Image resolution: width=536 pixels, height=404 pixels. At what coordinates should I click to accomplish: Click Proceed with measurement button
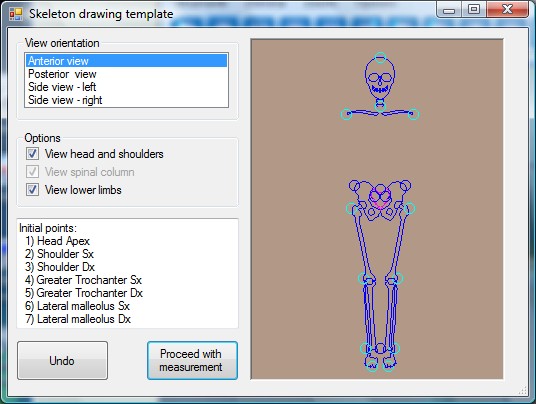coord(192,361)
